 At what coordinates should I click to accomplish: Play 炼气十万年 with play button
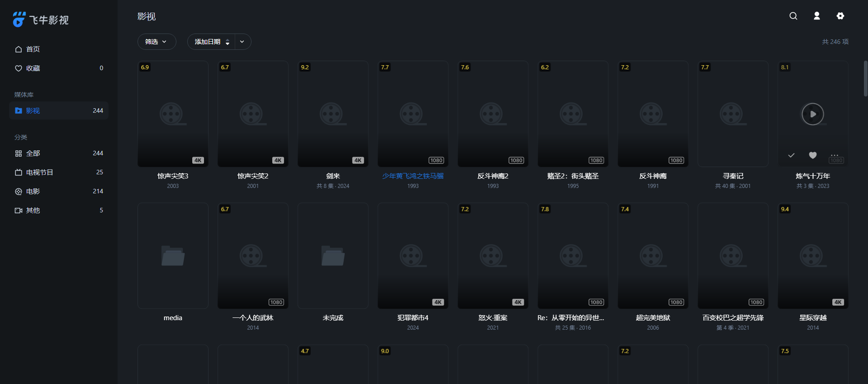pos(813,114)
